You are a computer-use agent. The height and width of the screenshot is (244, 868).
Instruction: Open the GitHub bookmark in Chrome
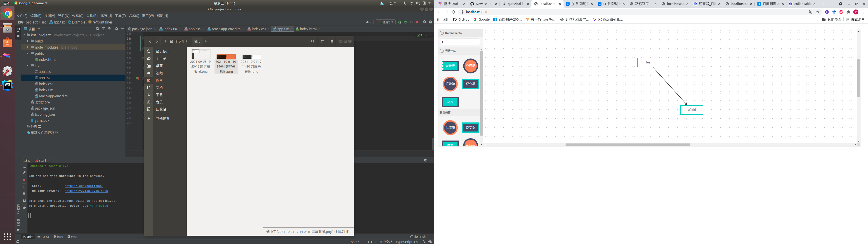pos(461,19)
